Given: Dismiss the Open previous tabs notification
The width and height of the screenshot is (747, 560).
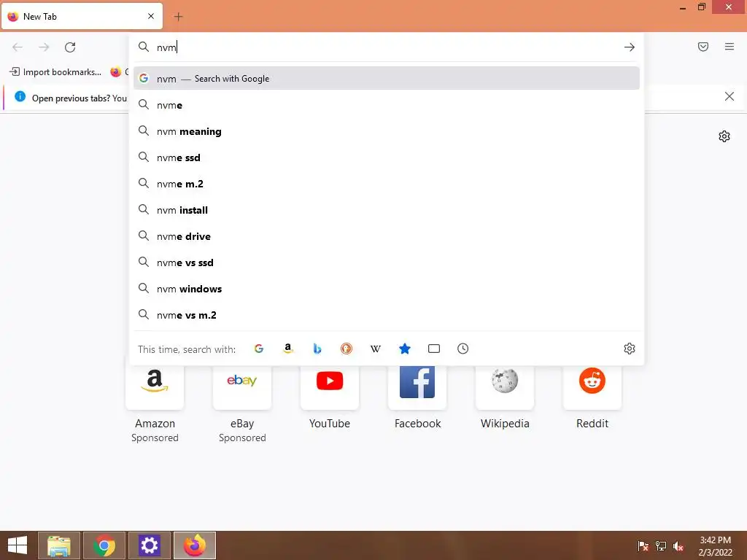Looking at the screenshot, I should [729, 97].
